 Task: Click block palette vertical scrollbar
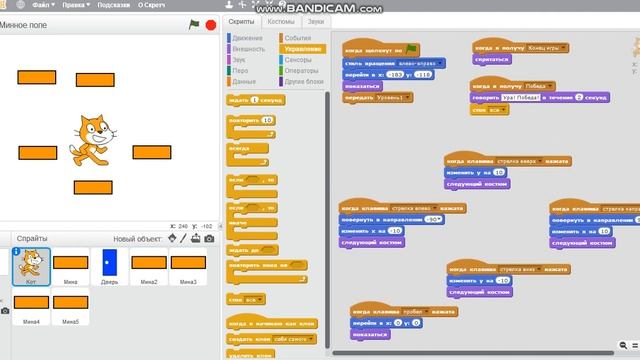tap(327, 220)
